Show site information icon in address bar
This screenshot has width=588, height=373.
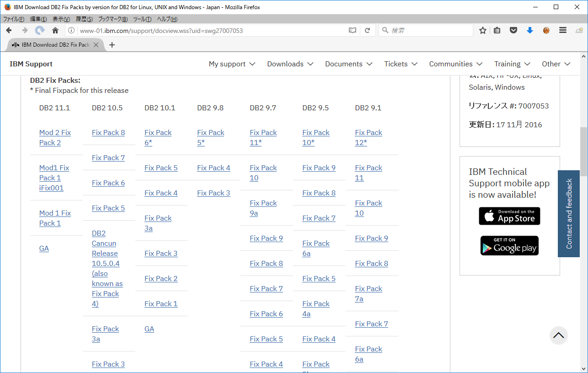point(72,31)
